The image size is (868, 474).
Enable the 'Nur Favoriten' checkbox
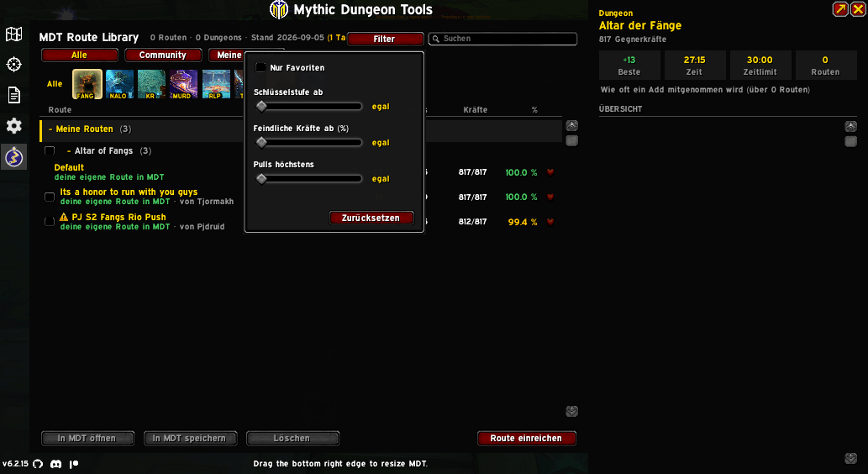point(260,67)
